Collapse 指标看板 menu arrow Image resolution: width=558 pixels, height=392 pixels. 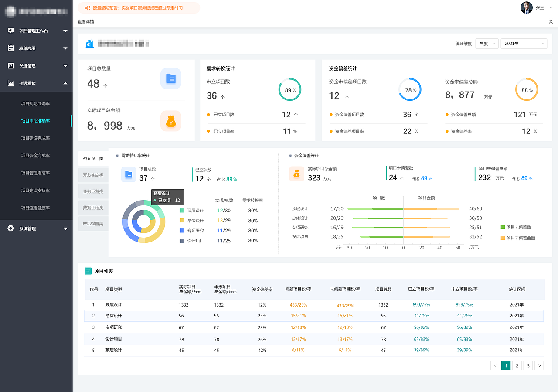click(65, 83)
